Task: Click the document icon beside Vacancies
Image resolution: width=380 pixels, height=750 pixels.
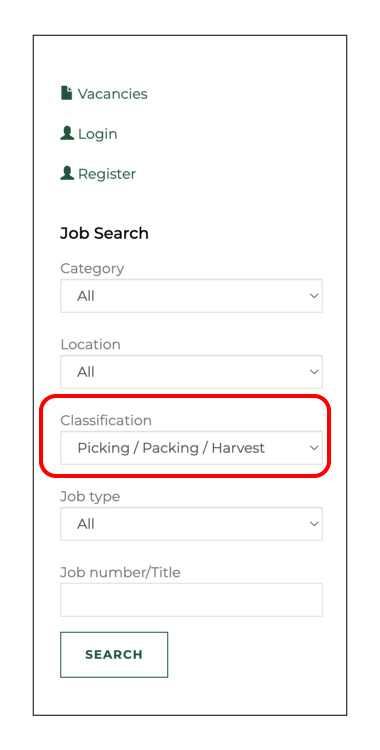Action: tap(67, 93)
